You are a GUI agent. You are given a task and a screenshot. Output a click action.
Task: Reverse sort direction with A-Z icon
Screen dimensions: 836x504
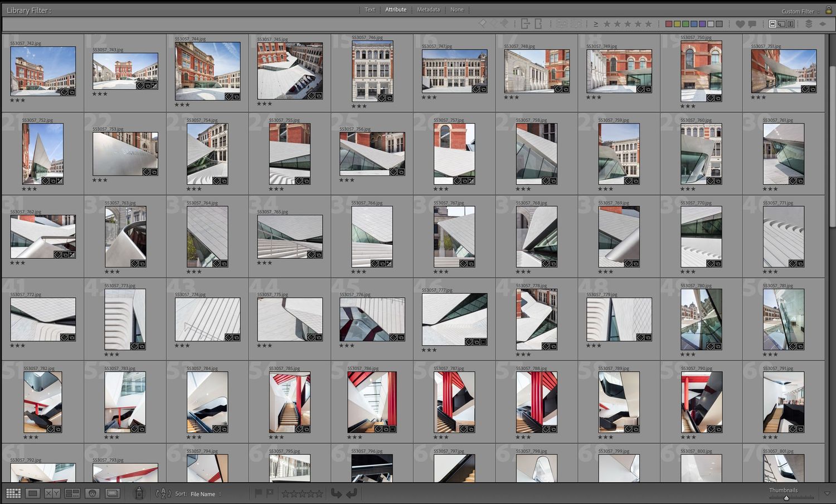pos(163,493)
